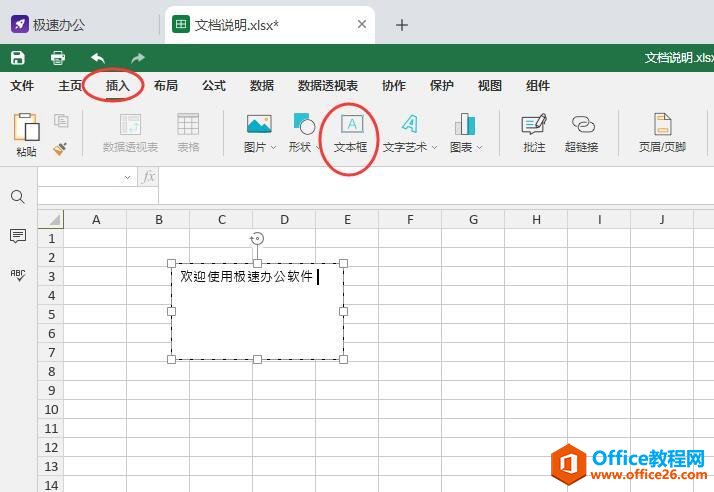This screenshot has height=492, width=714.
Task: Select column A header
Action: (96, 220)
